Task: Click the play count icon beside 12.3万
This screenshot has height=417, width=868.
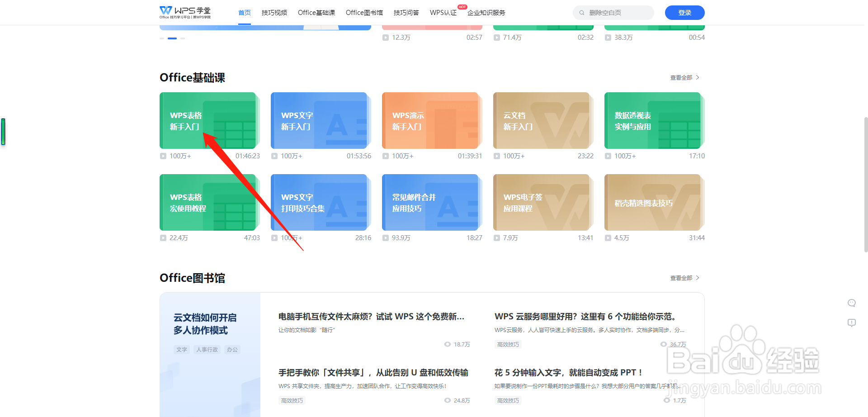Action: tap(386, 38)
